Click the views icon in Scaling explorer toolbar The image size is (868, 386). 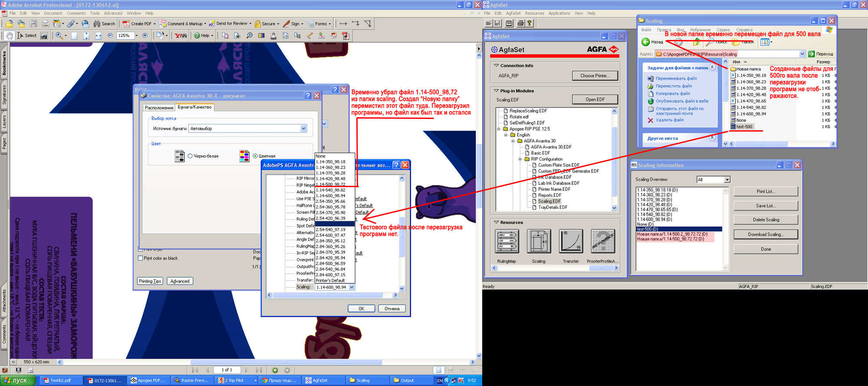[x=765, y=42]
